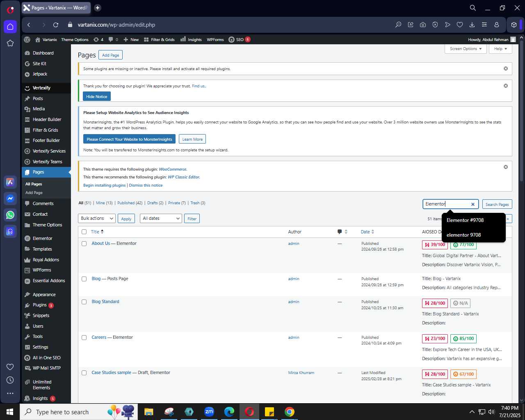Click the Add Page button
525x420 pixels.
110,55
